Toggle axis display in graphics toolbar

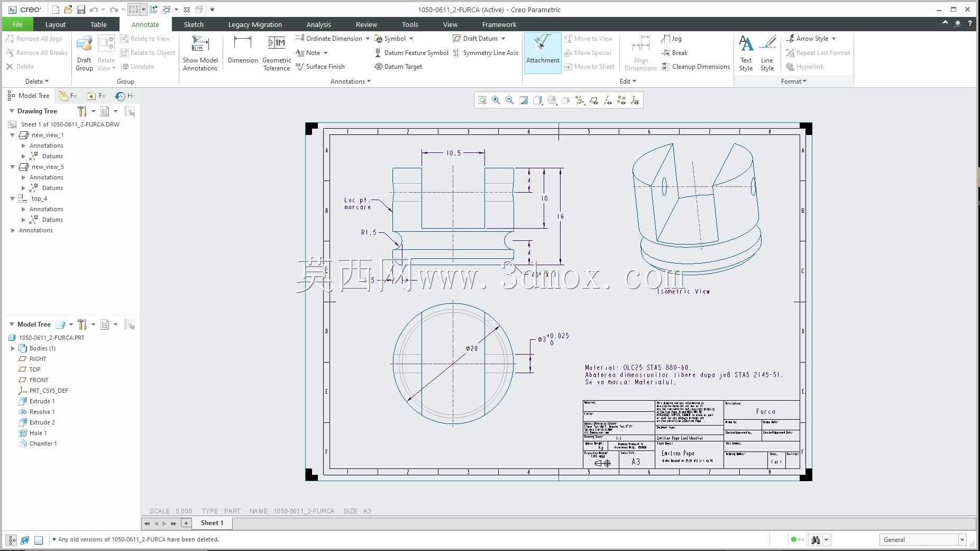point(608,100)
